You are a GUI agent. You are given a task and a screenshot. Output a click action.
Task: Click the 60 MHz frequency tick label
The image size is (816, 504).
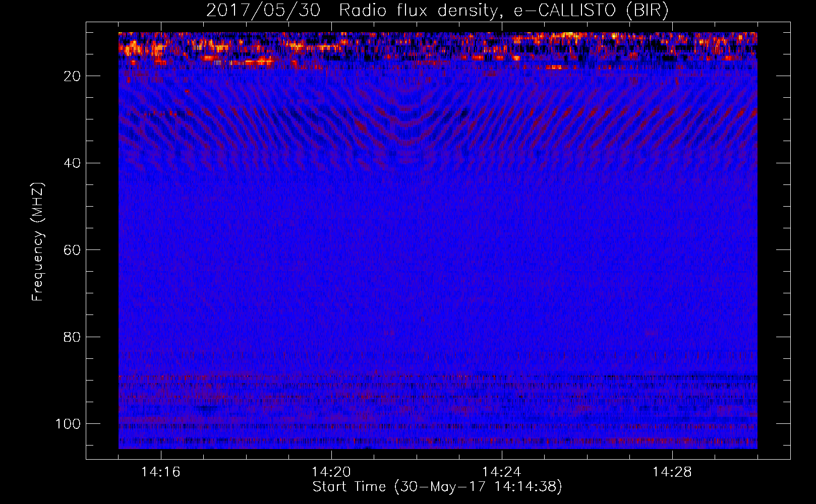tap(73, 250)
